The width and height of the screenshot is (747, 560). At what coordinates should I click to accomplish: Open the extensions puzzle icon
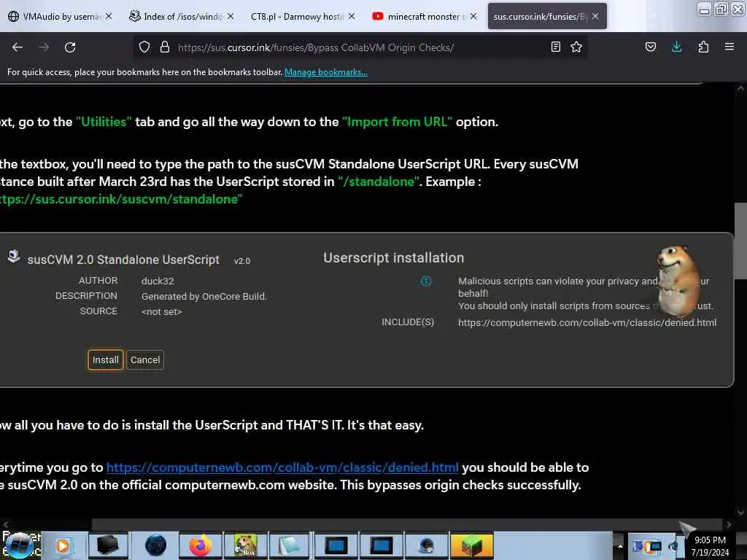(x=703, y=47)
